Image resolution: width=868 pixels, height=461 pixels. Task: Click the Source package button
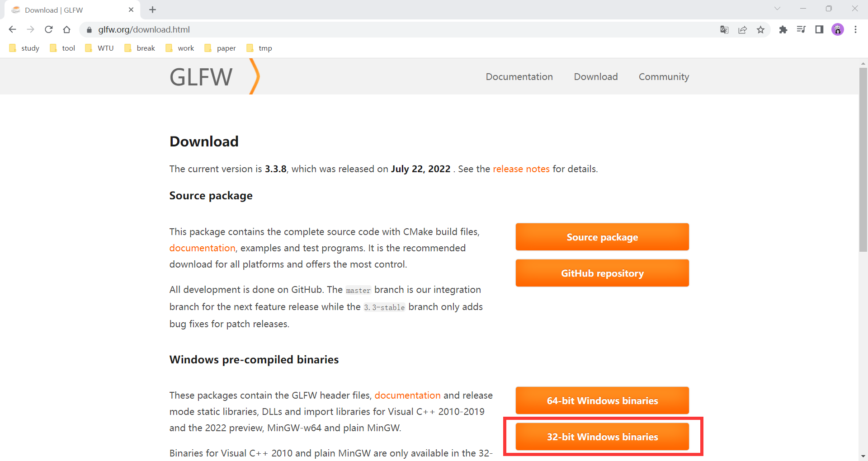(x=602, y=237)
